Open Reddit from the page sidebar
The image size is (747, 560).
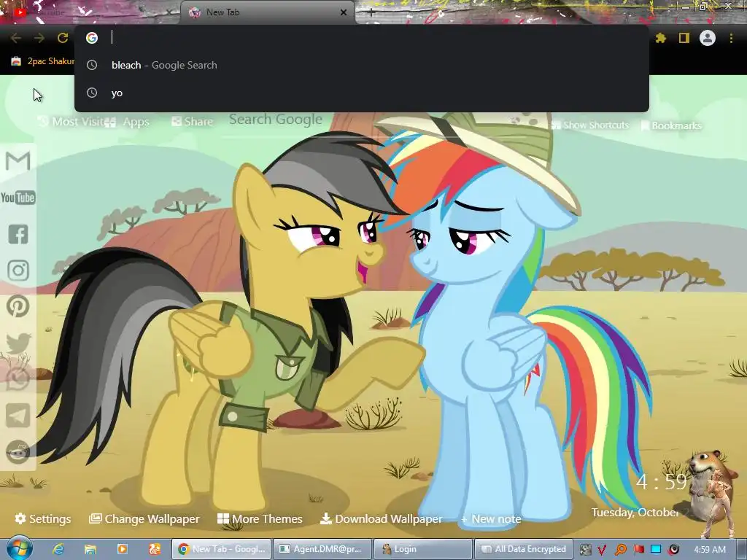(18, 451)
